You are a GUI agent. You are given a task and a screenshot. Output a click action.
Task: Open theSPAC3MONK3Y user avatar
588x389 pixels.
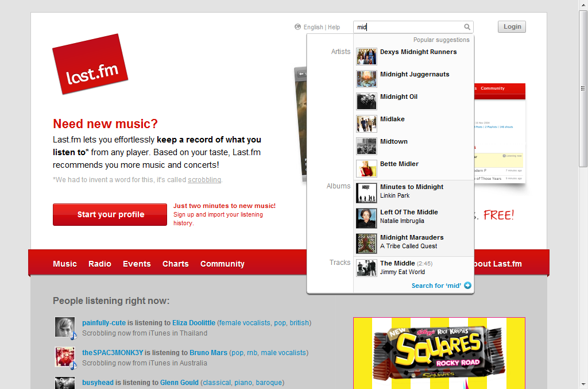65,357
